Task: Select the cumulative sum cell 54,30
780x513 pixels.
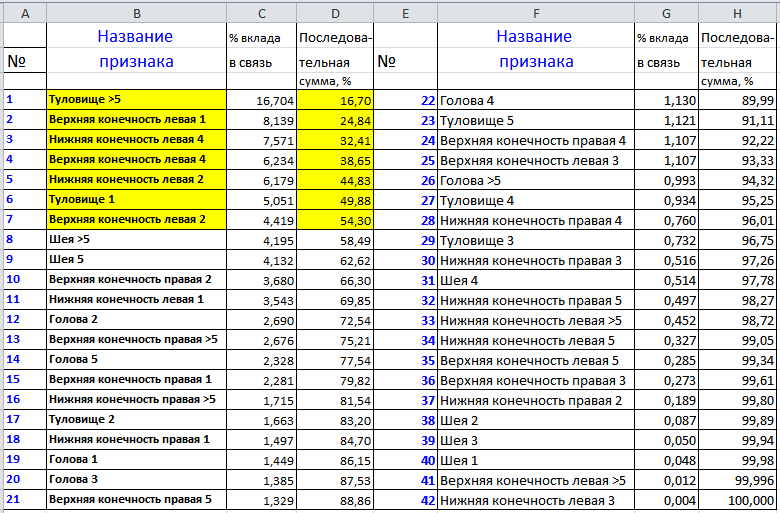Action: (x=335, y=220)
